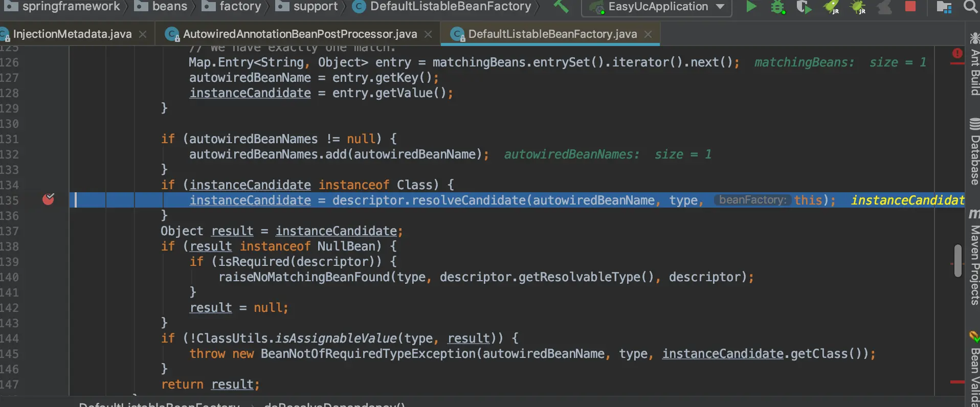This screenshot has height=407, width=980.
Task: Click 'NullBean' on line 138
Action: pyautogui.click(x=346, y=246)
